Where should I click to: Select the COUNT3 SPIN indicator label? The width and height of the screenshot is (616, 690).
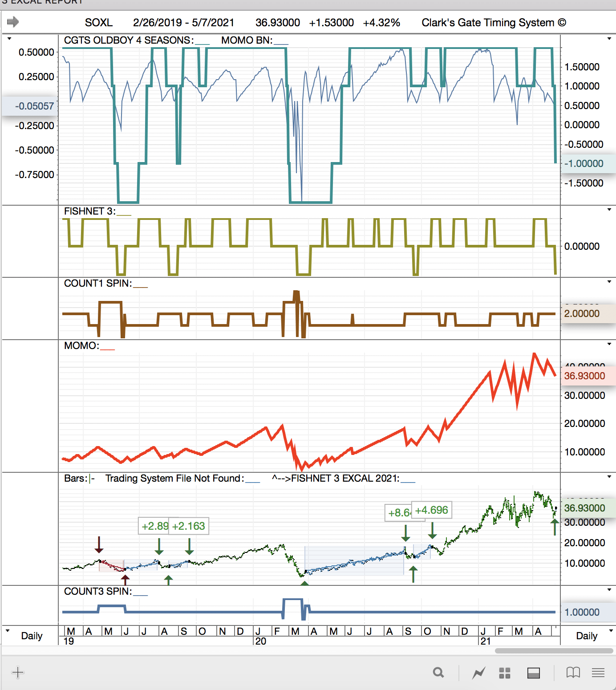(98, 591)
